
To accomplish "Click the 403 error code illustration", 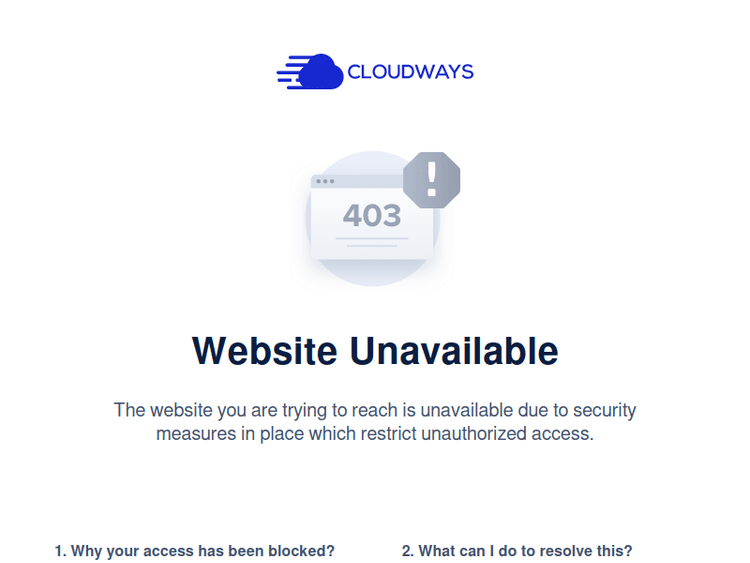I will pos(372,215).
